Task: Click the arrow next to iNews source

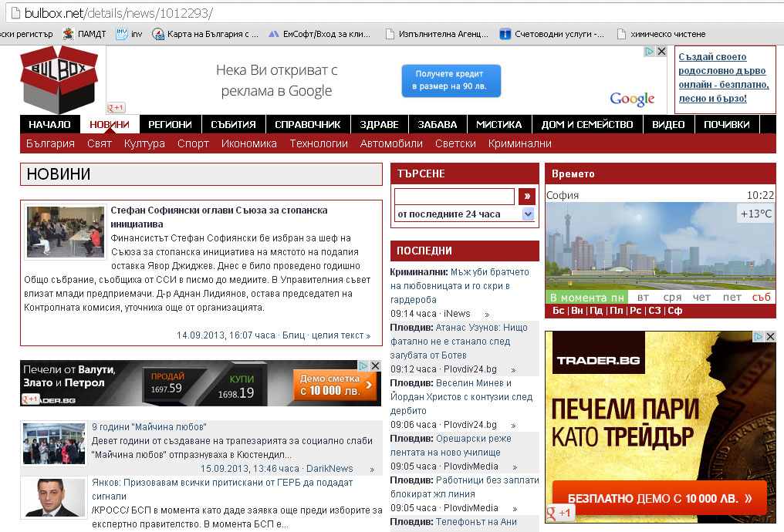Action: pos(487,315)
